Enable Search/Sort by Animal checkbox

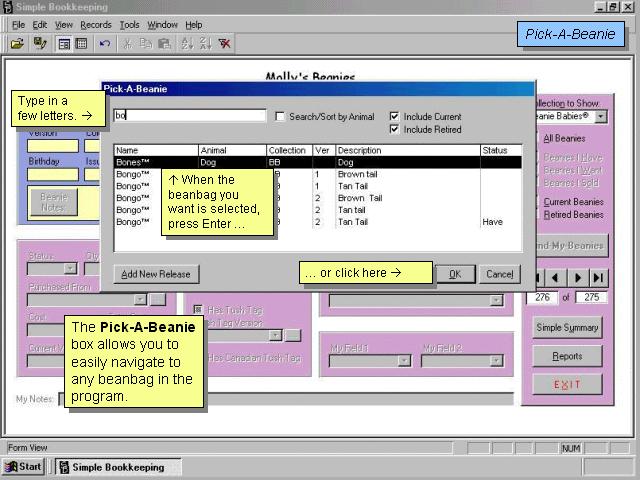tap(280, 117)
